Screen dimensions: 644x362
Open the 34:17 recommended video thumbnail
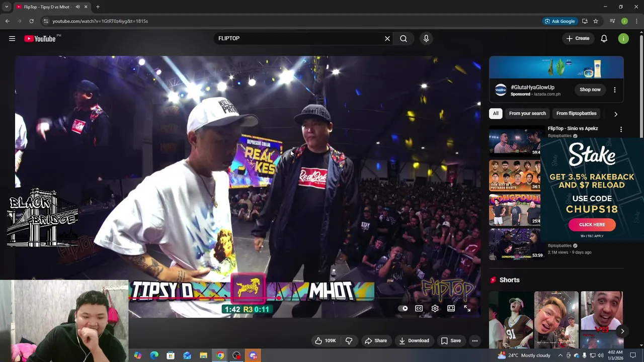[x=515, y=175]
